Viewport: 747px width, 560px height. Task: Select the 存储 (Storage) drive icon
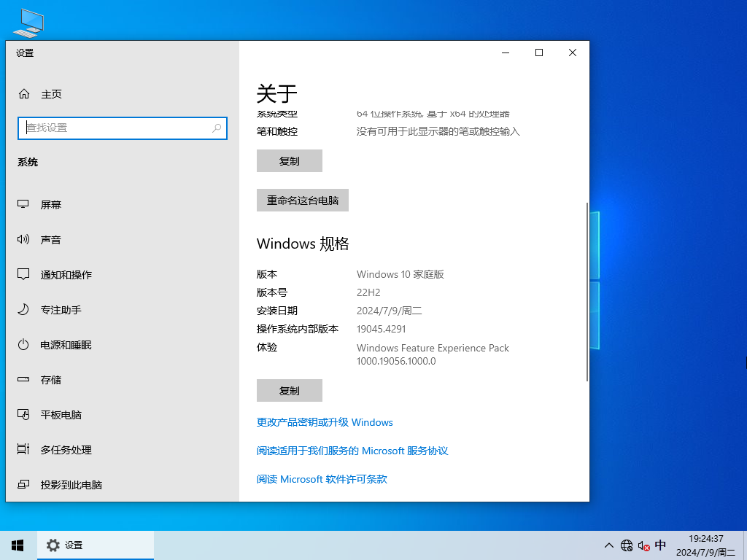coord(23,380)
